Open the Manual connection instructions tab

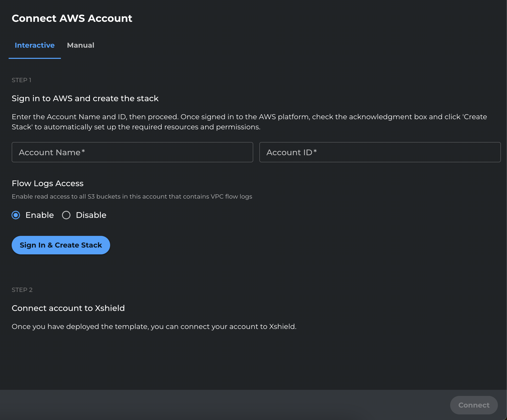pos(80,45)
